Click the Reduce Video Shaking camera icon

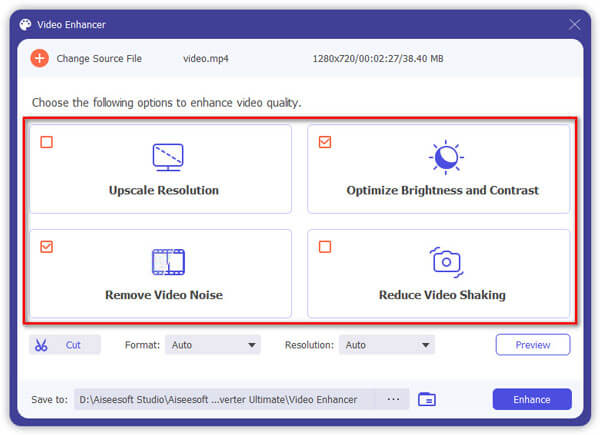(x=446, y=262)
